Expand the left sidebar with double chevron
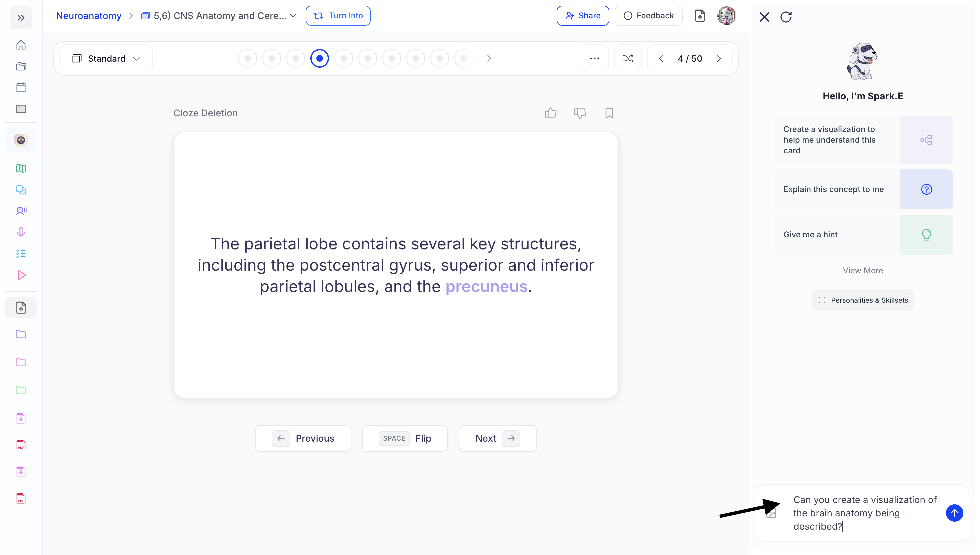980x555 pixels. (21, 18)
